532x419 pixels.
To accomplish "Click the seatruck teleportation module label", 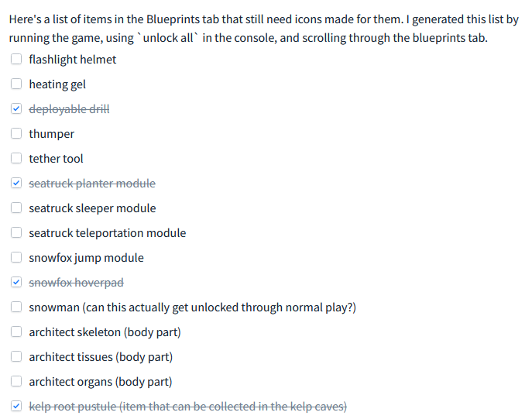I will [x=107, y=233].
